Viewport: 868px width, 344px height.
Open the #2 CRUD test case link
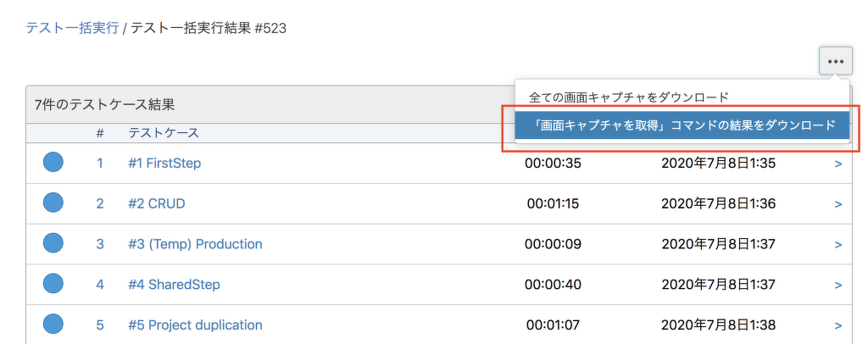156,203
